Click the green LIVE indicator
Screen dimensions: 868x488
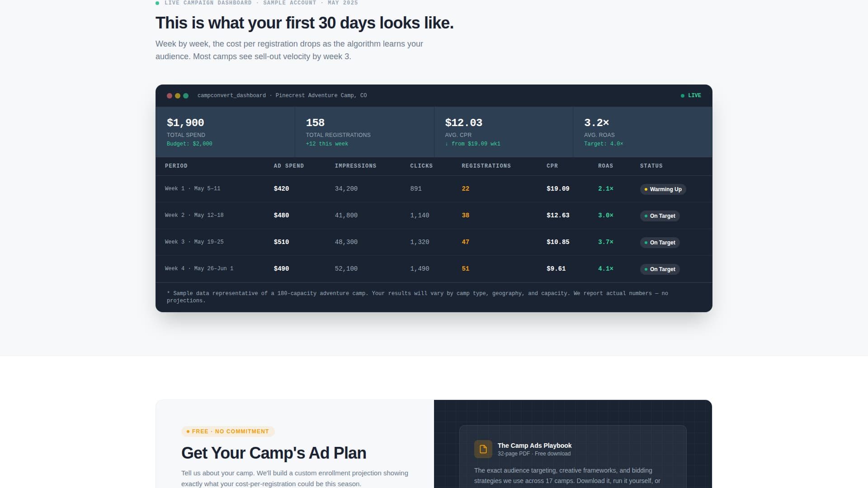coord(691,95)
